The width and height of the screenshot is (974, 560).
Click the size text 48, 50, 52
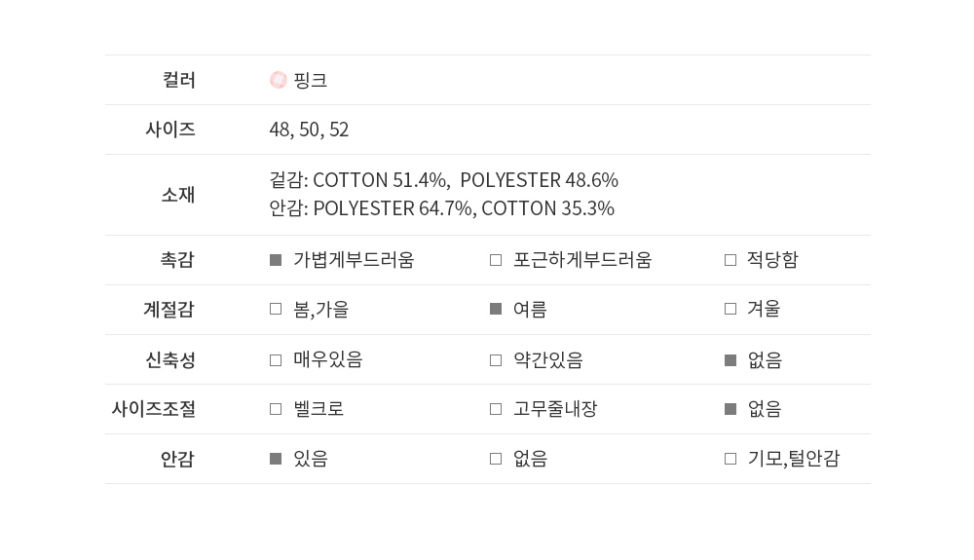pos(309,130)
